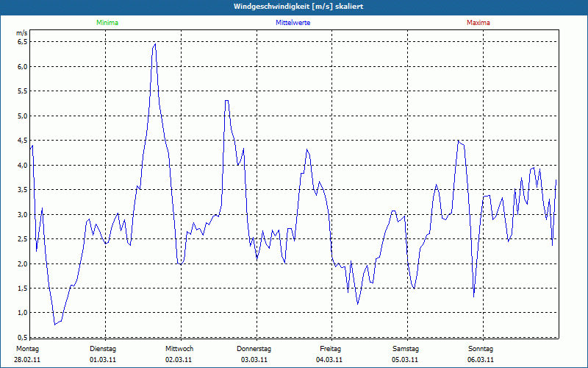Click the 3,5 y-axis value
The image size is (588, 368).
pyautogui.click(x=23, y=190)
